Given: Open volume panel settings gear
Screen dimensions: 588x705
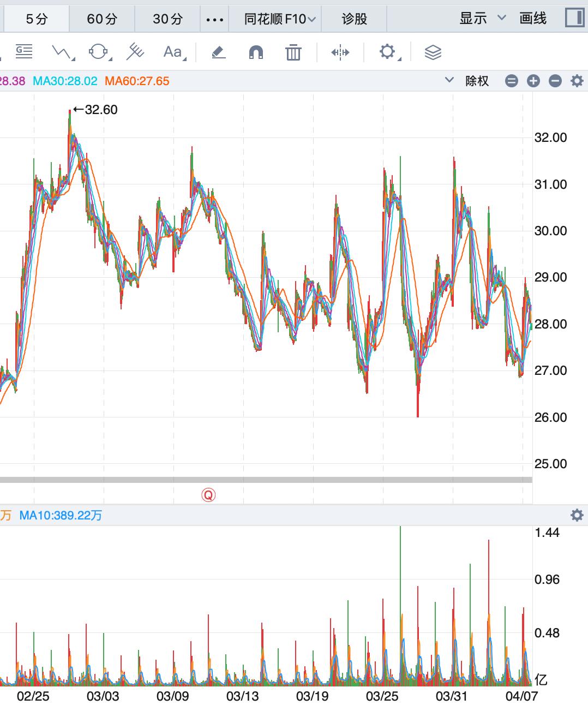Looking at the screenshot, I should [577, 515].
